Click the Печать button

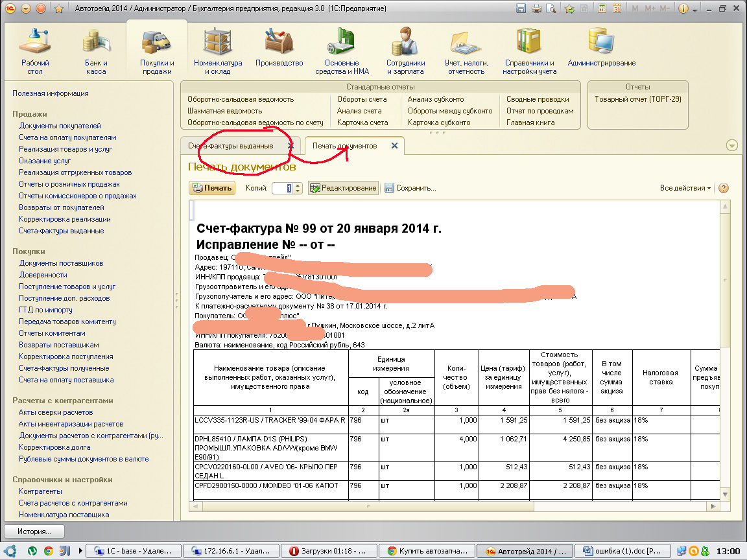tap(212, 188)
